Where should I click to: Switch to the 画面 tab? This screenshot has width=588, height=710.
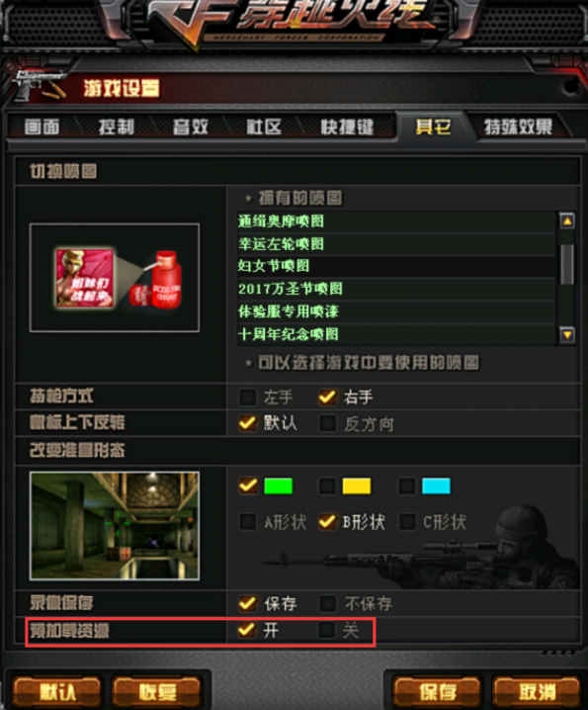point(42,127)
